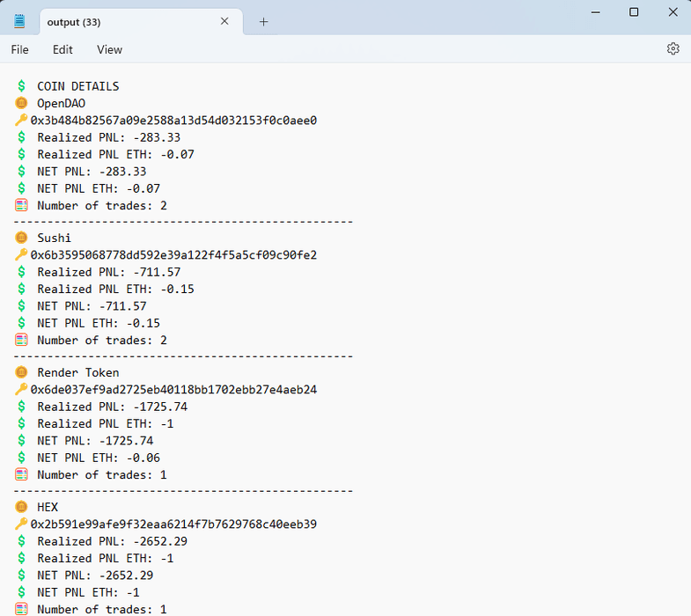The height and width of the screenshot is (616, 691).
Task: Click abacus emoji in Sushi trades line
Action: [x=21, y=340]
